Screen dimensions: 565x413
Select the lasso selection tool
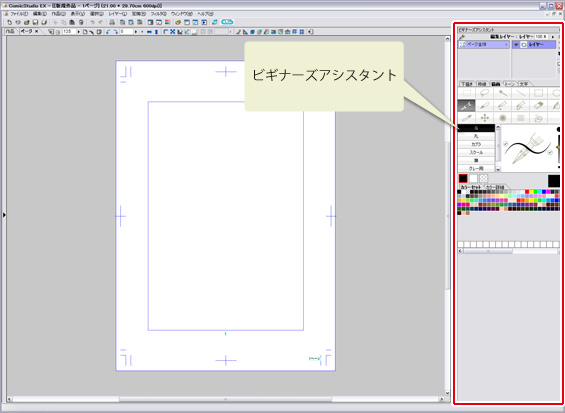(485, 93)
